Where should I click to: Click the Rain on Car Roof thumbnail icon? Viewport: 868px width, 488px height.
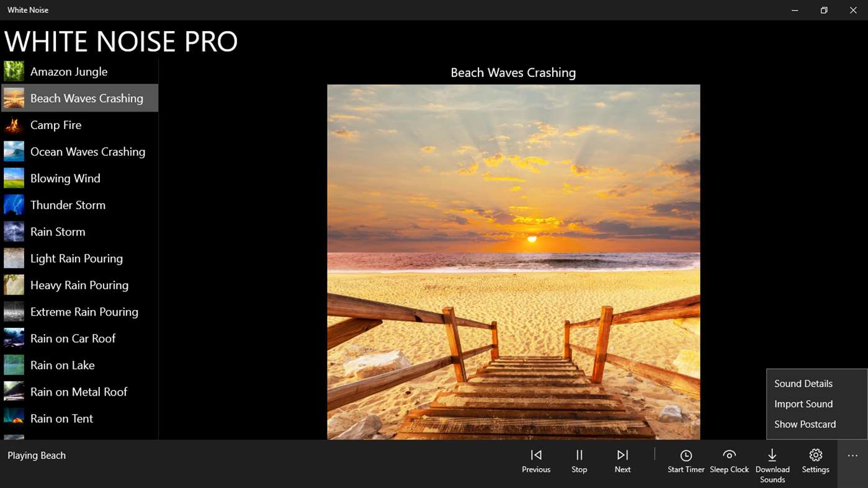pos(14,338)
